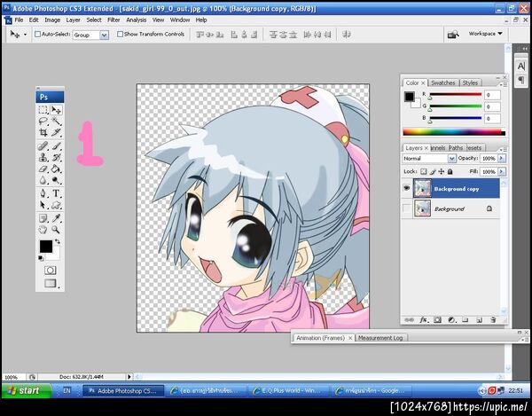Select the Eraser tool
This screenshot has height=416, width=532.
43,169
